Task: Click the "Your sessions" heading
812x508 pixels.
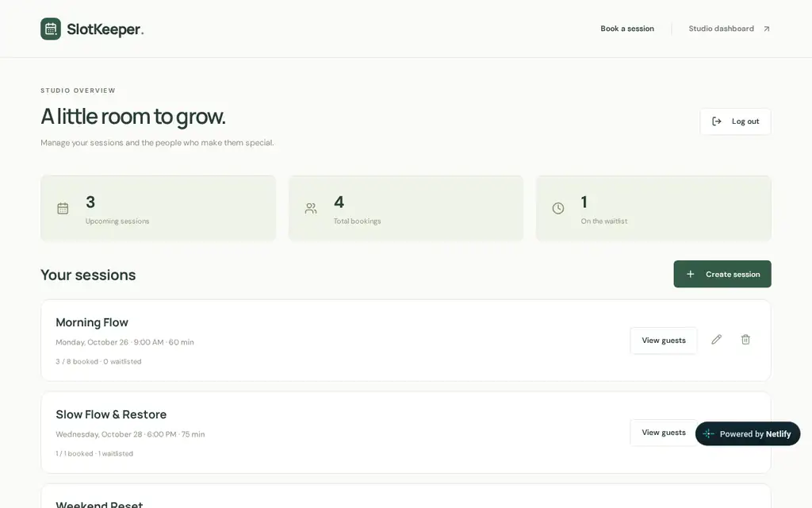Action: [88, 275]
